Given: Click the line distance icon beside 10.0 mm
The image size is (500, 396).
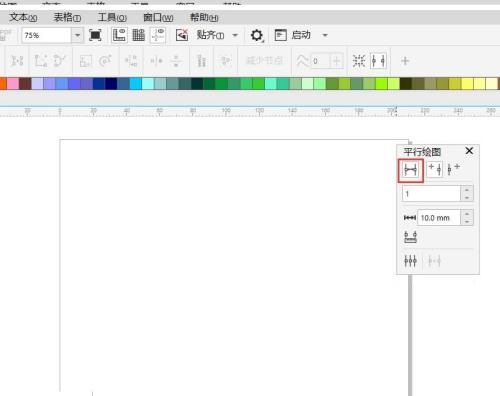Looking at the screenshot, I should [410, 218].
